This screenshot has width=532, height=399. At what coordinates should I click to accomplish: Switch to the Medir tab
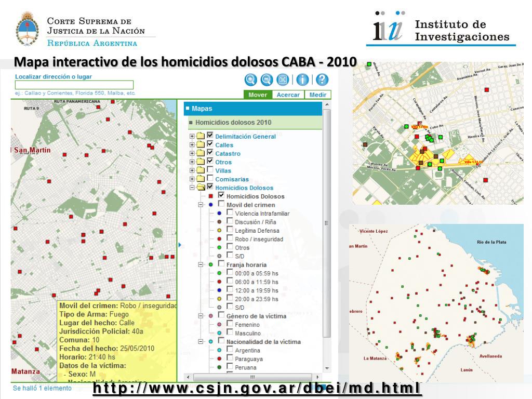317,95
